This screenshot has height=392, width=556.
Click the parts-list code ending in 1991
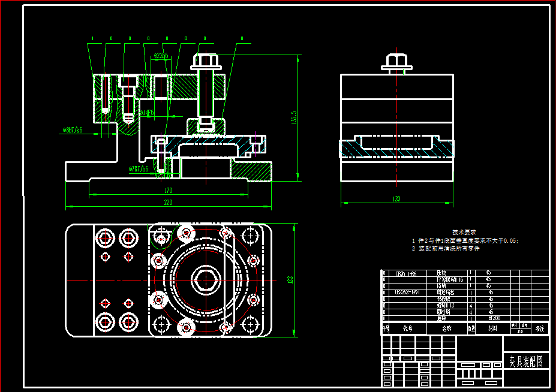pyautogui.click(x=407, y=293)
